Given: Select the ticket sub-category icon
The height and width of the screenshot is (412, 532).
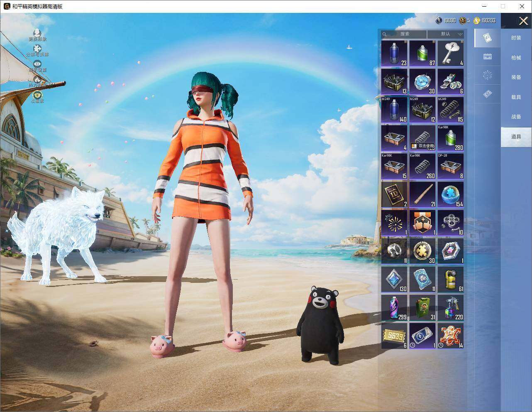Looking at the screenshot, I should 488,94.
